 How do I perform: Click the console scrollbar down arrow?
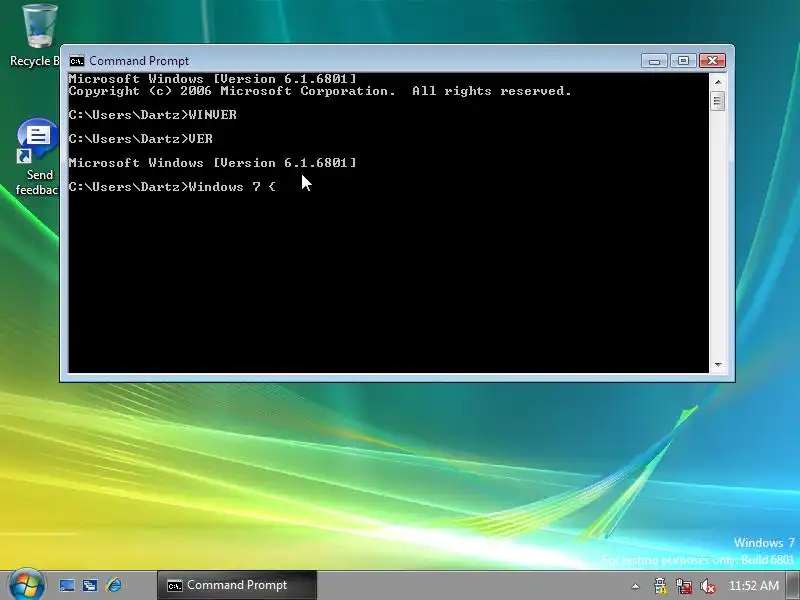pos(718,365)
